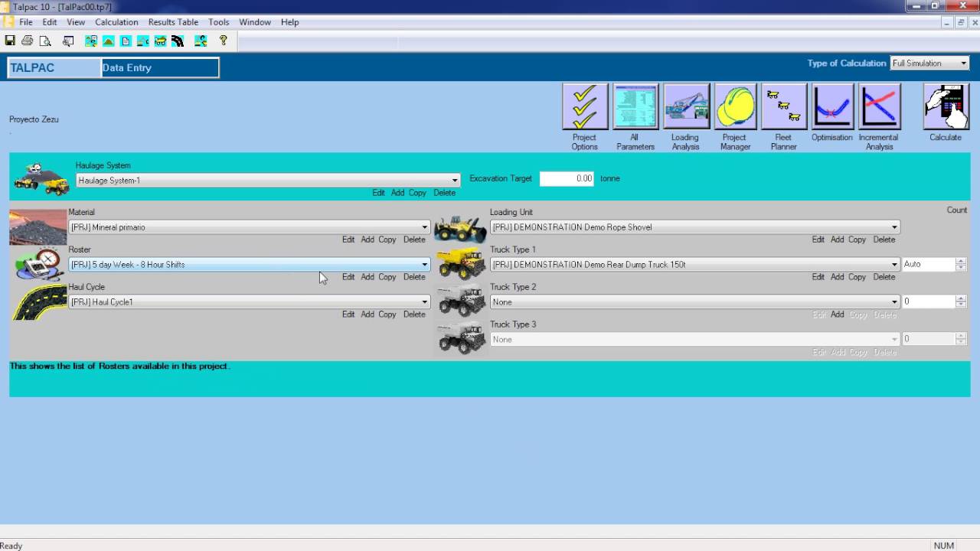This screenshot has width=980, height=551.
Task: Open the Optimisation curve icon
Action: [x=832, y=106]
